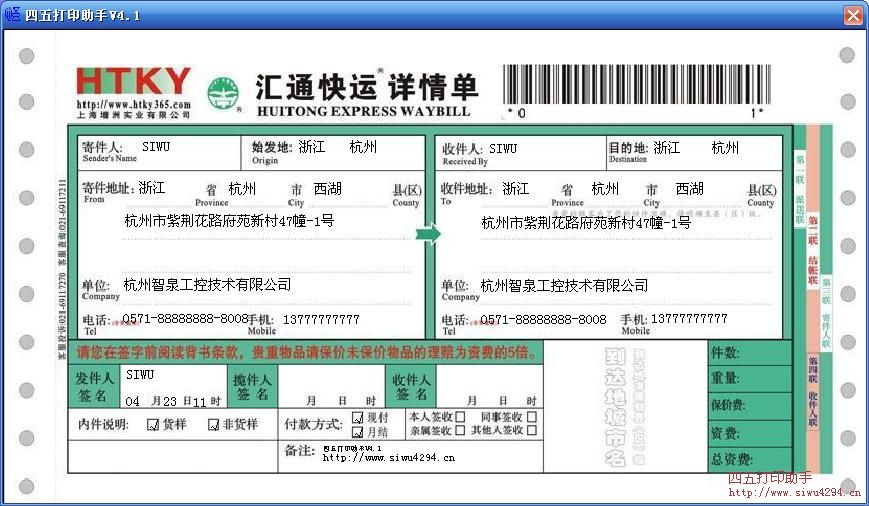This screenshot has height=506, width=869.
Task: Click the sender mobile 13777777777
Action: click(321, 320)
